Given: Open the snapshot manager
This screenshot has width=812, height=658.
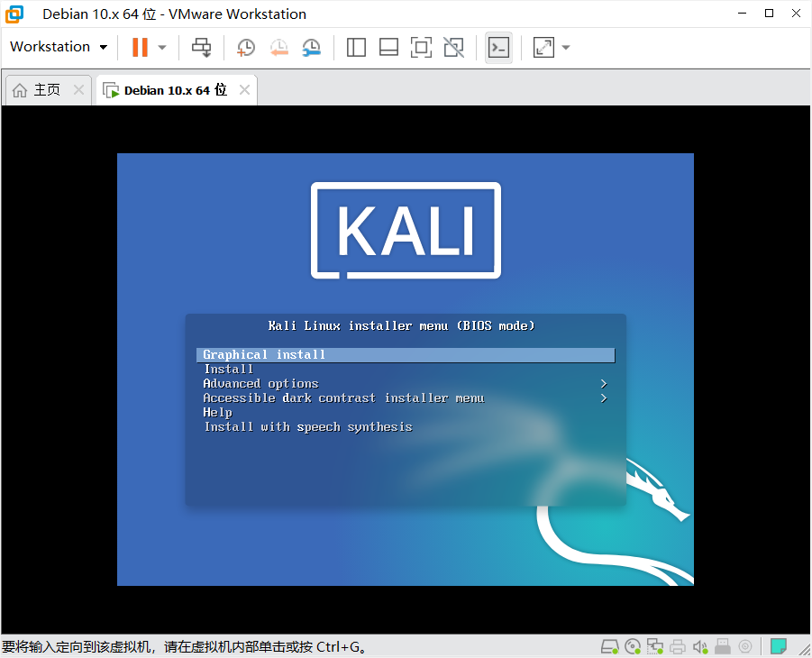Looking at the screenshot, I should pos(312,47).
